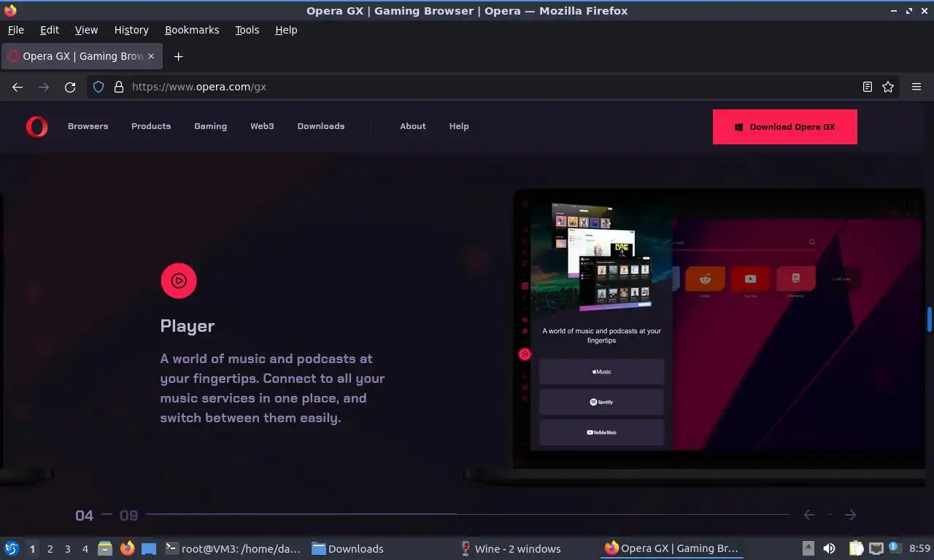The width and height of the screenshot is (934, 560).
Task: Open the Downloads navigation menu
Action: [x=320, y=126]
